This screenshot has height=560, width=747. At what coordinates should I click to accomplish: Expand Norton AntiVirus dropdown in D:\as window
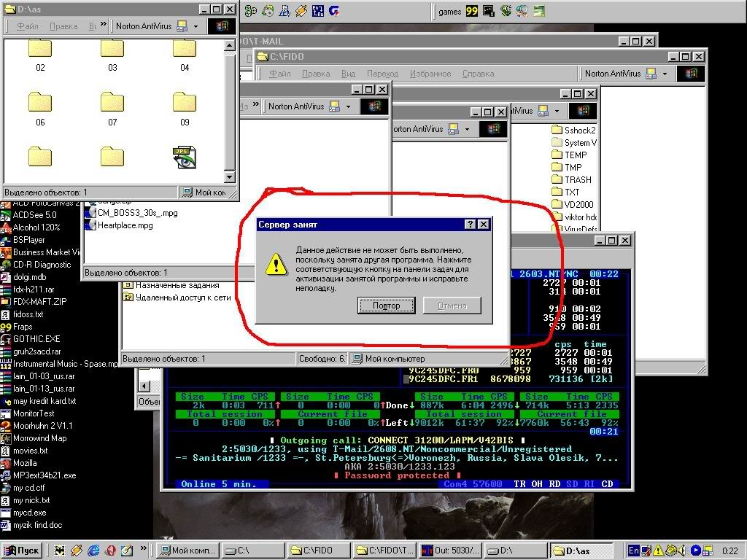tap(196, 26)
